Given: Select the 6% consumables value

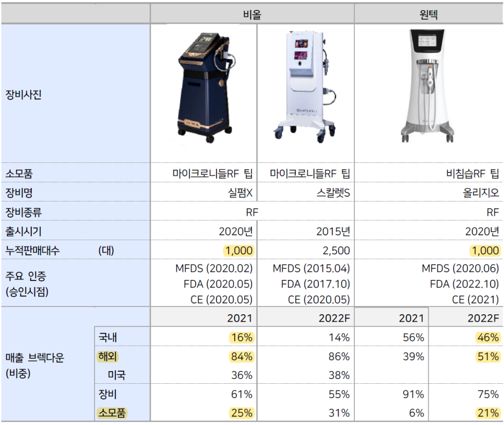Looking at the screenshot, I should point(416,413).
